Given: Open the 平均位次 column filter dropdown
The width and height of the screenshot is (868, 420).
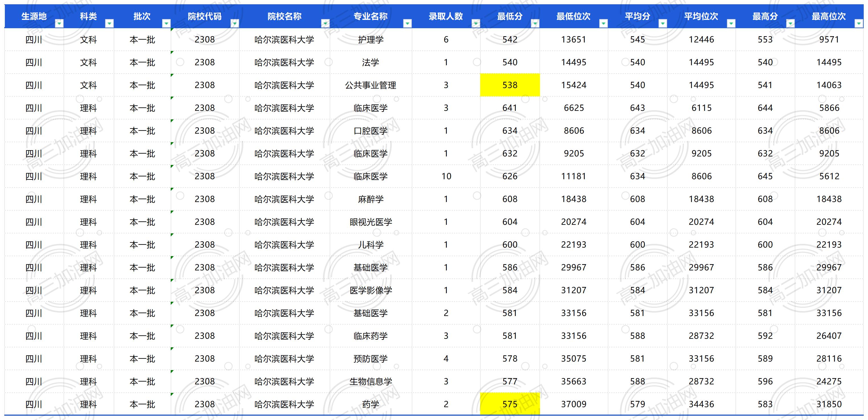Looking at the screenshot, I should click(x=731, y=23).
